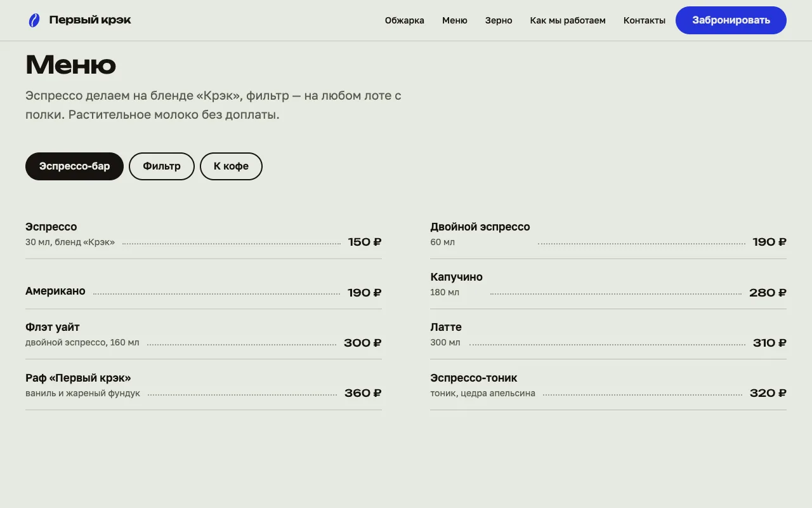812x508 pixels.
Task: Click the Двойной эспрессо item name
Action: (480, 227)
